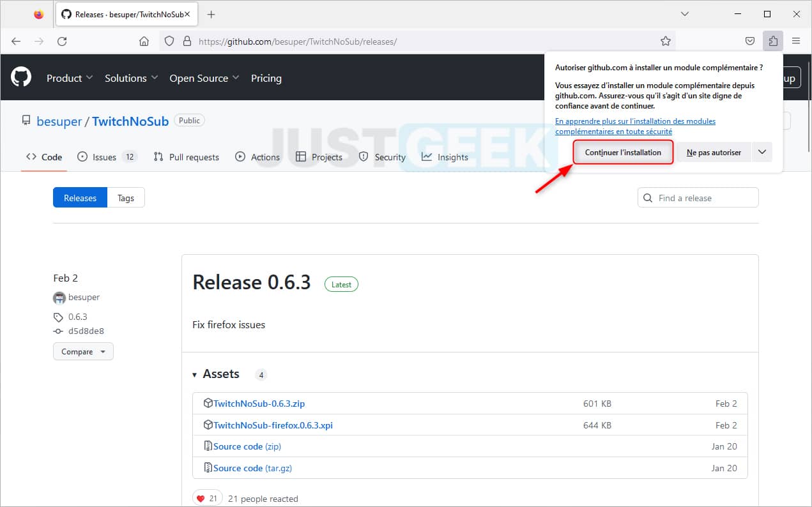Click Ne pas autoriser button

714,153
